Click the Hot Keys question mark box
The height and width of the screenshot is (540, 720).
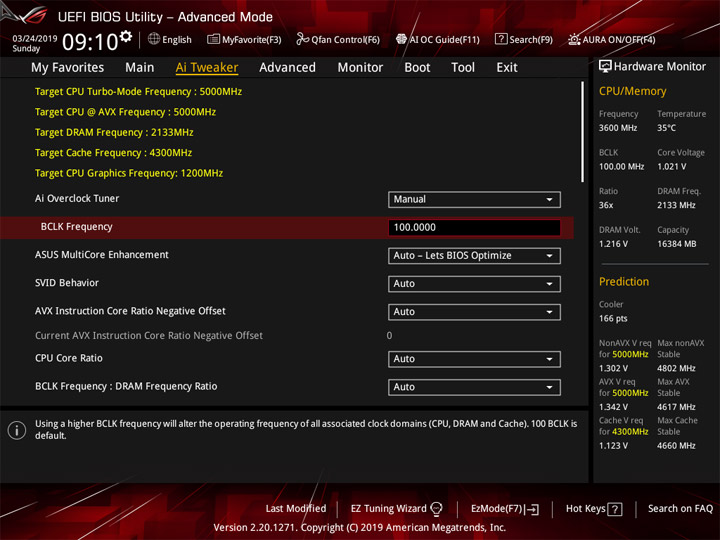click(x=615, y=509)
